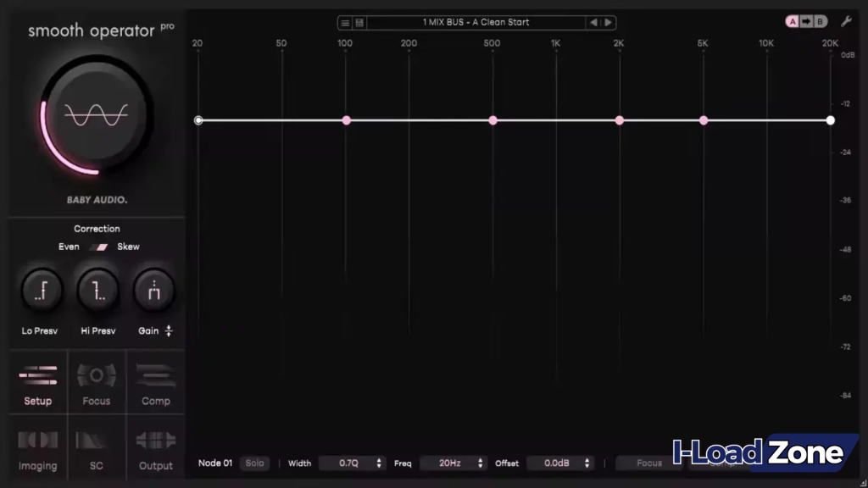Select the node at 2K
Viewport: 868px width, 488px height.
click(620, 120)
